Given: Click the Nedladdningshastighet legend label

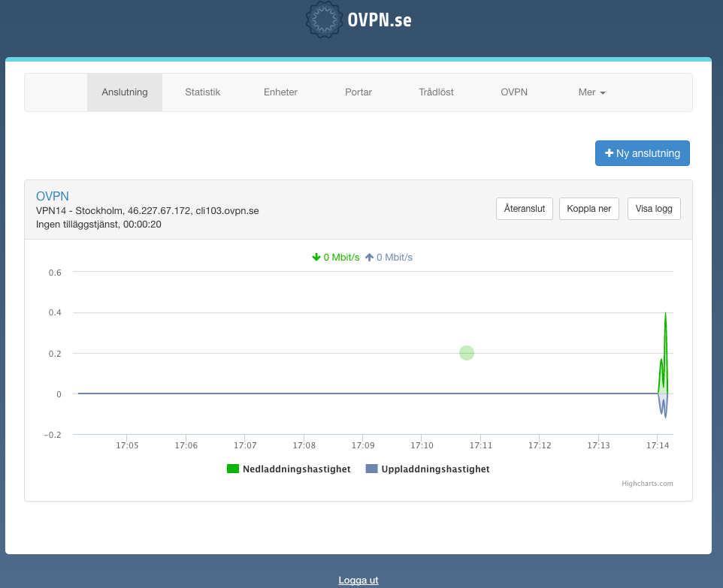Looking at the screenshot, I should [296, 469].
